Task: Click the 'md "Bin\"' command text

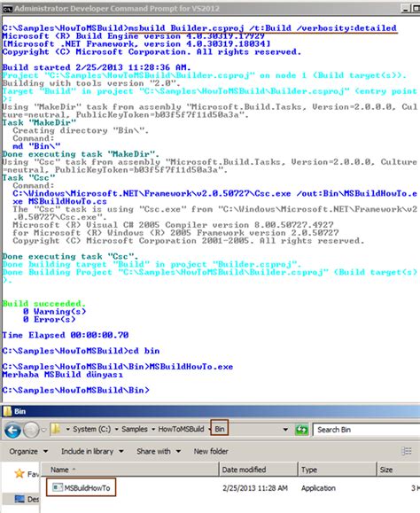Action: (36, 146)
